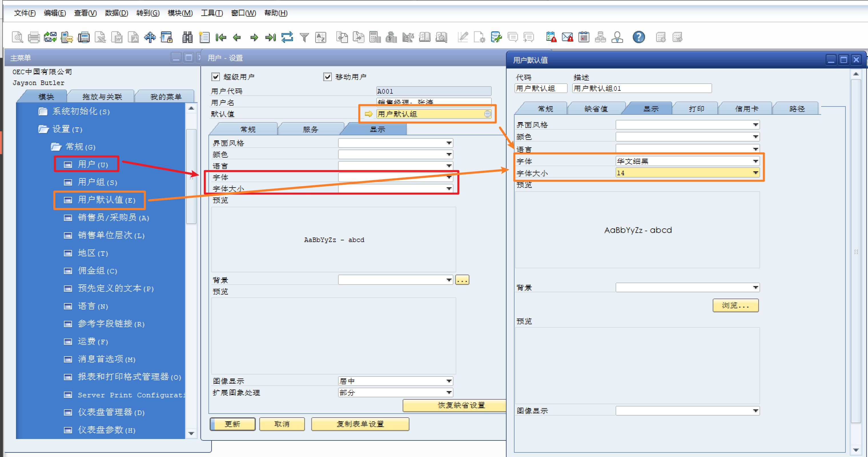Click the calendar toolbar icon

pos(584,37)
